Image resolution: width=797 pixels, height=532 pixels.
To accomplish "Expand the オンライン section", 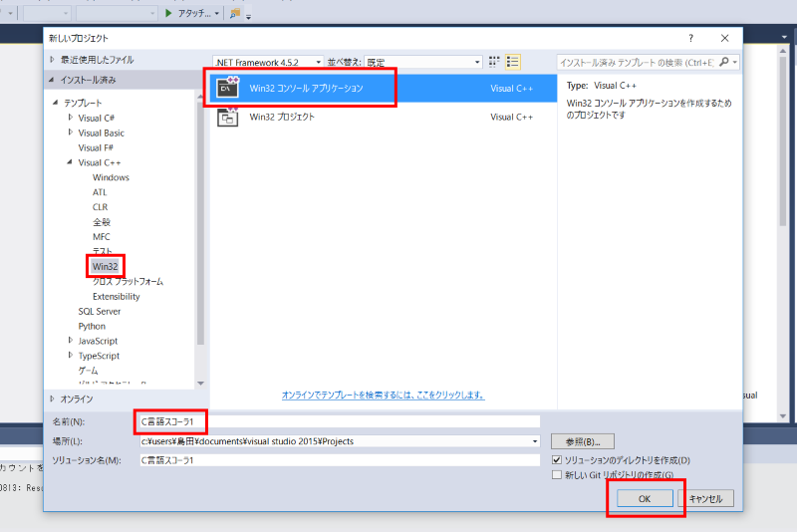I will 53,399.
